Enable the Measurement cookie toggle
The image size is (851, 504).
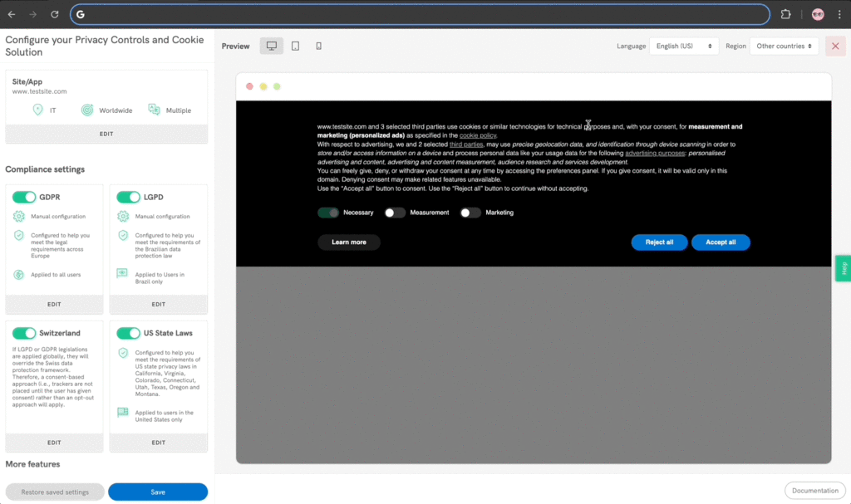tap(395, 213)
